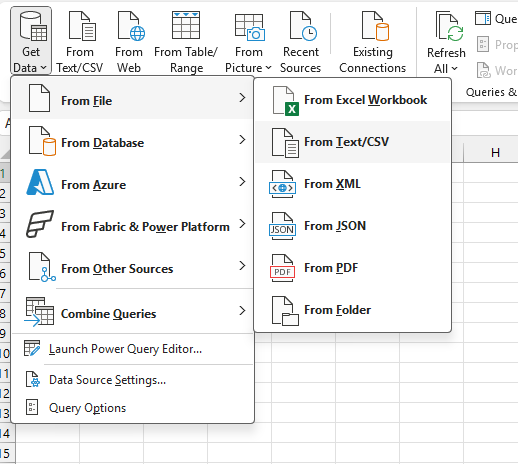Image resolution: width=518 pixels, height=464 pixels.
Task: Click the Data Source Settings gear icon
Action: click(x=33, y=379)
